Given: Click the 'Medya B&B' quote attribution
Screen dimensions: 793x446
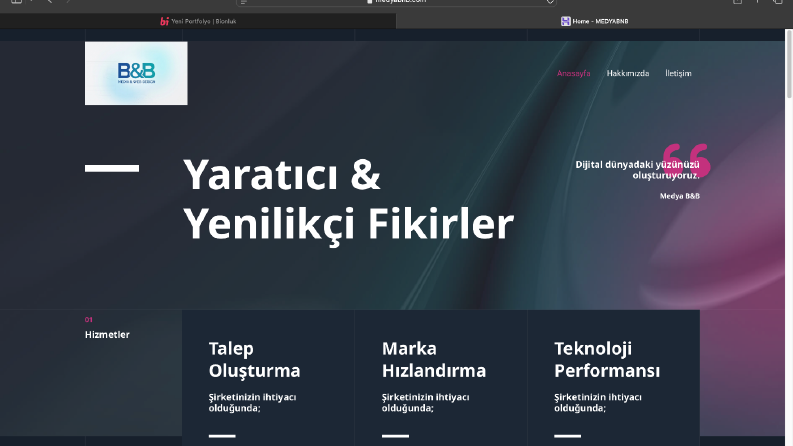Looking at the screenshot, I should point(680,196).
